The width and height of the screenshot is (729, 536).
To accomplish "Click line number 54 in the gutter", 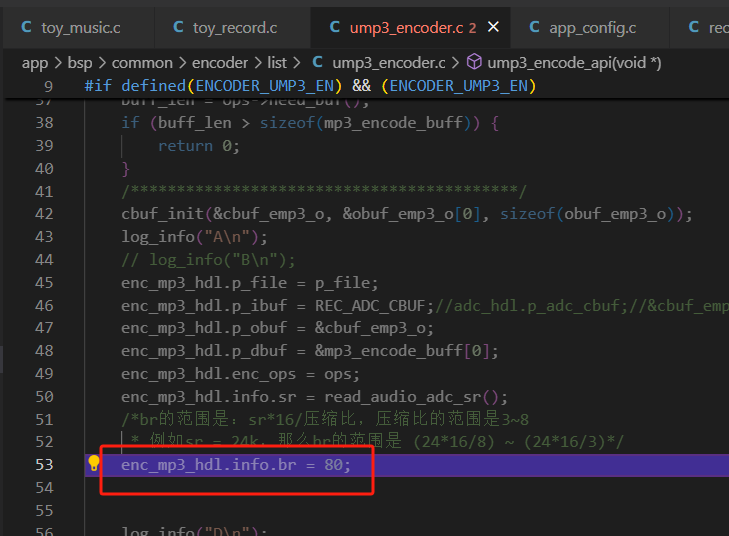I will click(44, 488).
